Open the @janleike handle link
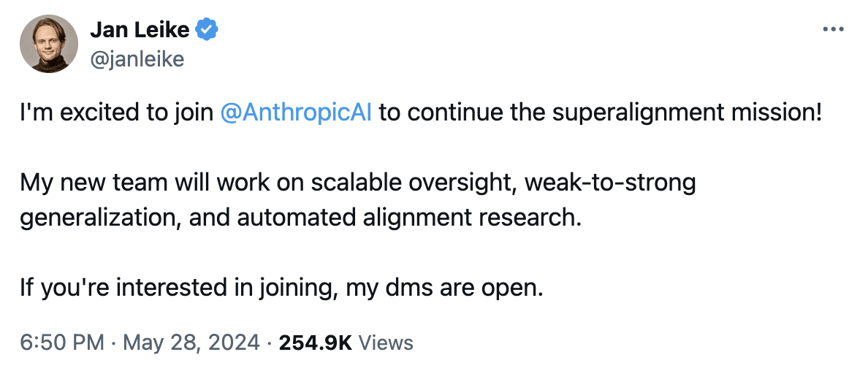Screen dimensions: 868x371 click(136, 58)
